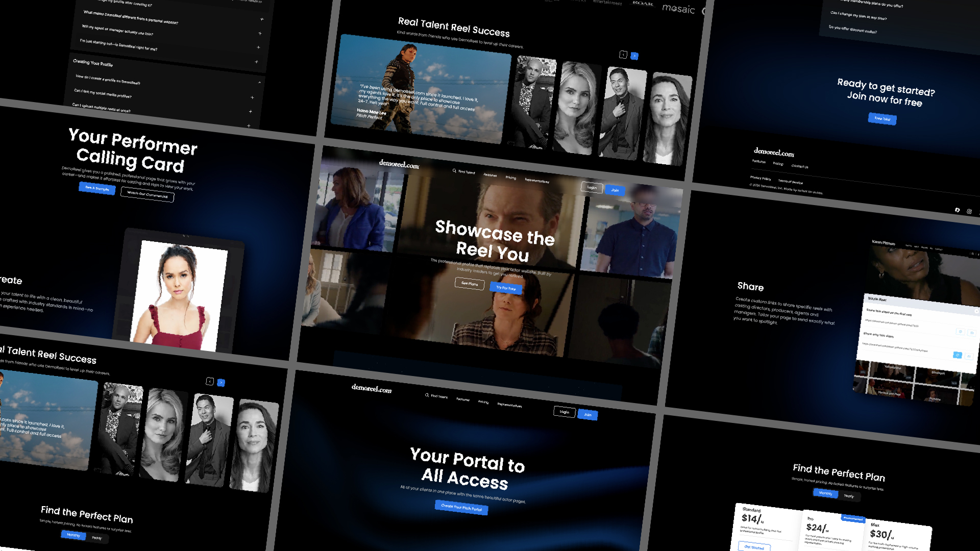Open the Instagram icon in the footer
Image resolution: width=980 pixels, height=551 pixels.
969,211
